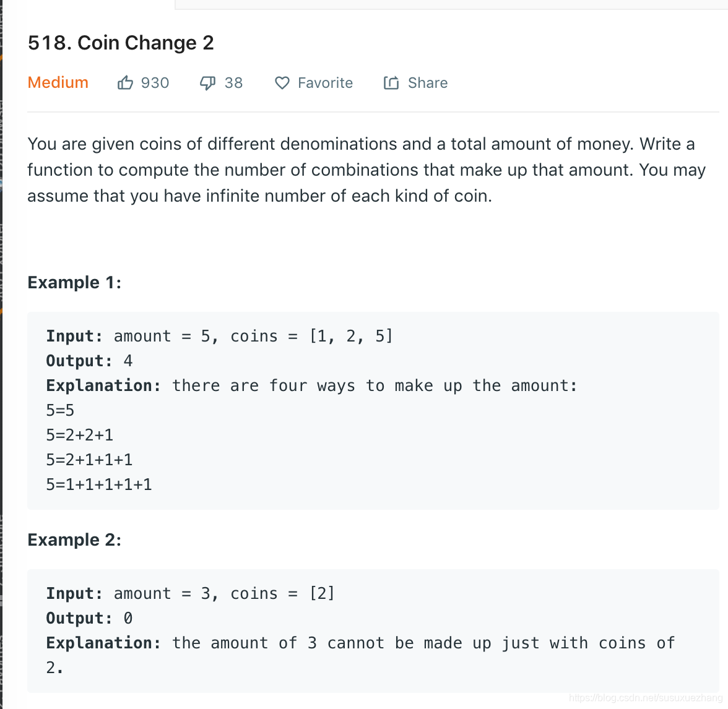This screenshot has height=709, width=728.
Task: Click the 38 dislikes count
Action: point(233,83)
